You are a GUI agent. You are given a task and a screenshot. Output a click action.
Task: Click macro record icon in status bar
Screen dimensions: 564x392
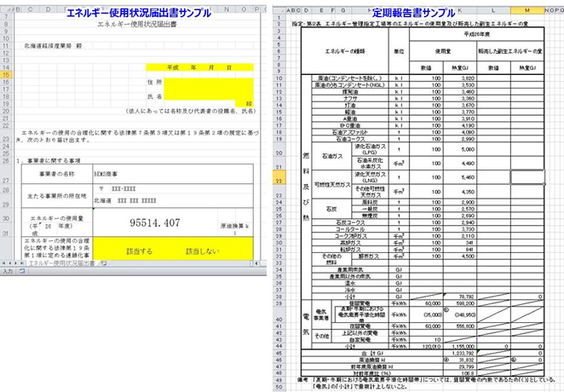point(22,271)
